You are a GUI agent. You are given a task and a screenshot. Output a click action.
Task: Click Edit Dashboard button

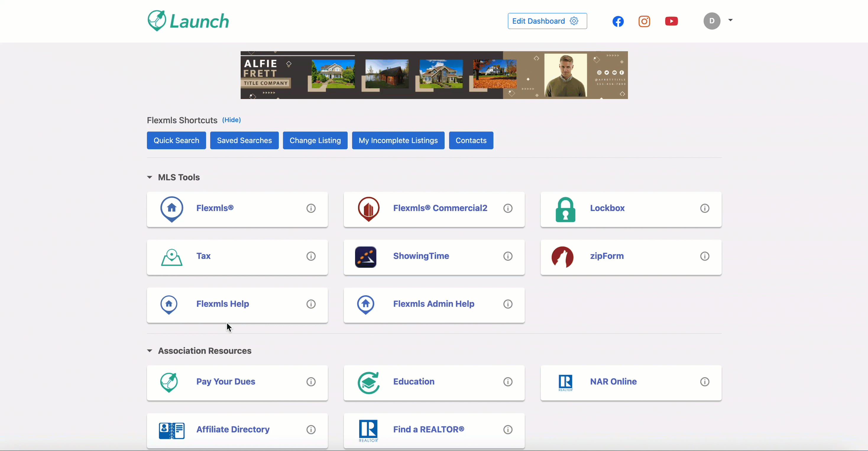click(547, 21)
